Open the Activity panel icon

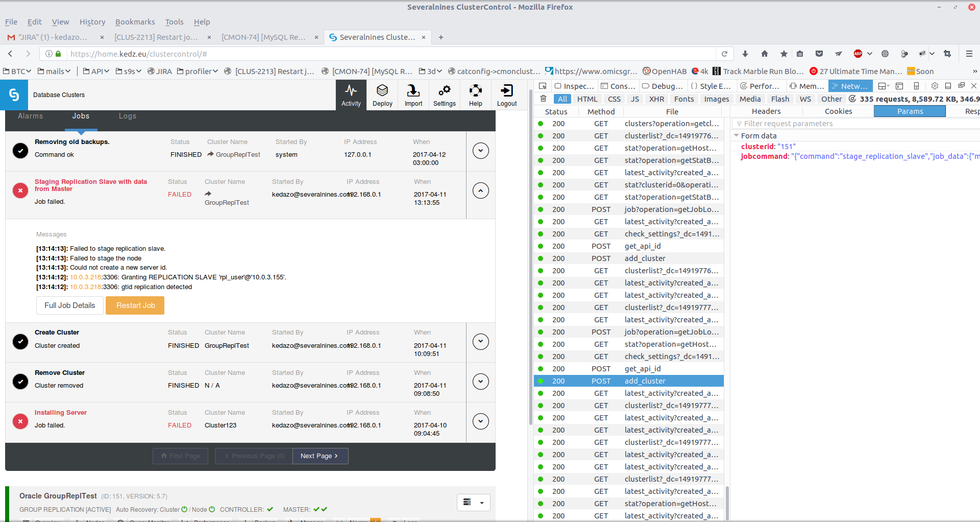[x=351, y=95]
